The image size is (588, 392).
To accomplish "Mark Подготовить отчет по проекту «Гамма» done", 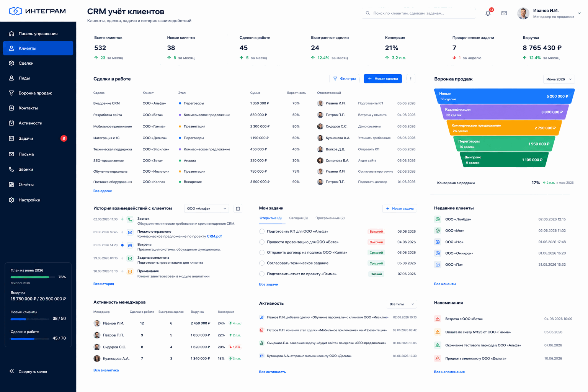I will pos(262,274).
